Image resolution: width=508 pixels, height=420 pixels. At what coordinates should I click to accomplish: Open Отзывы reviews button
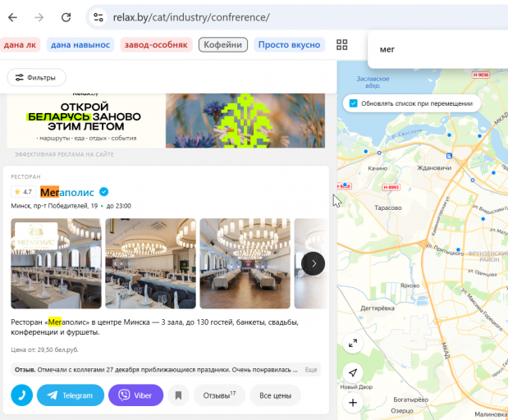pyautogui.click(x=219, y=395)
